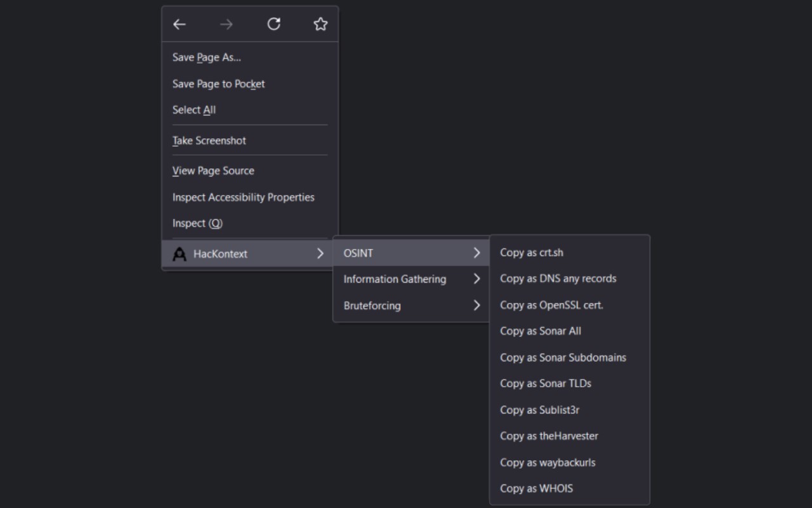Bookmark page with the star icon
This screenshot has height=508, width=812.
click(320, 24)
